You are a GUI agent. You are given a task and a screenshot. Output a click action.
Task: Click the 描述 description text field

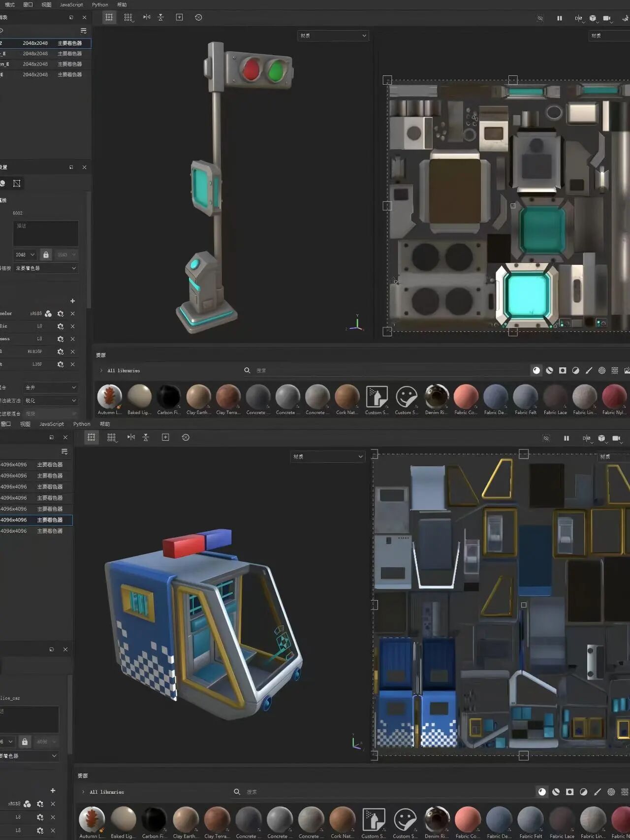pyautogui.click(x=46, y=233)
